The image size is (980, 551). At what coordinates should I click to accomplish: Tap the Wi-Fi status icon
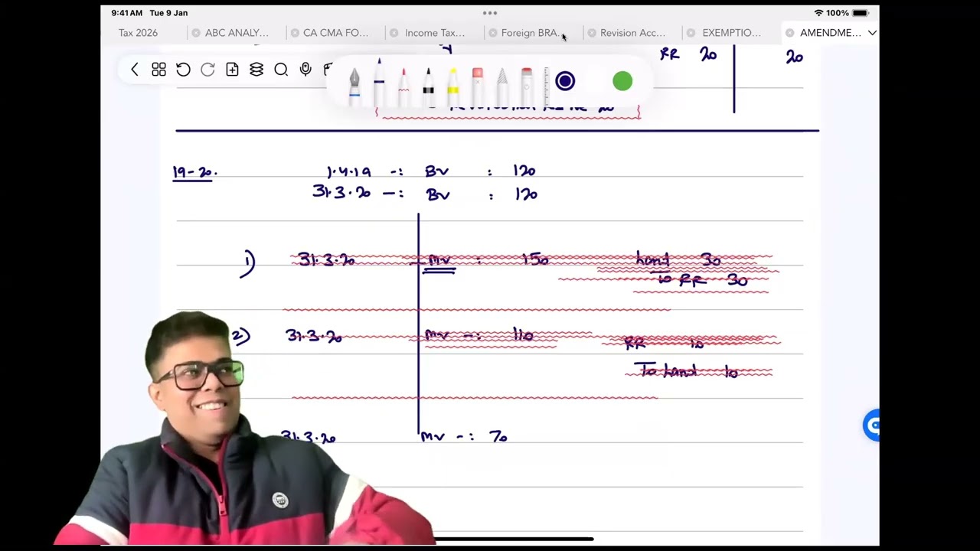818,13
